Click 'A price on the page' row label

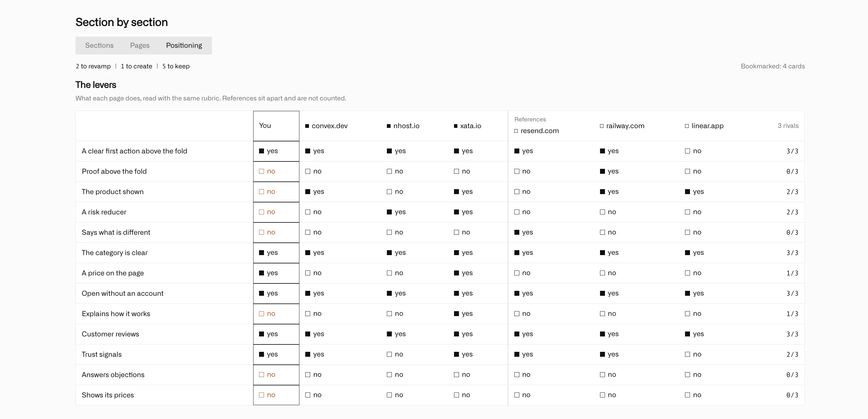click(112, 273)
